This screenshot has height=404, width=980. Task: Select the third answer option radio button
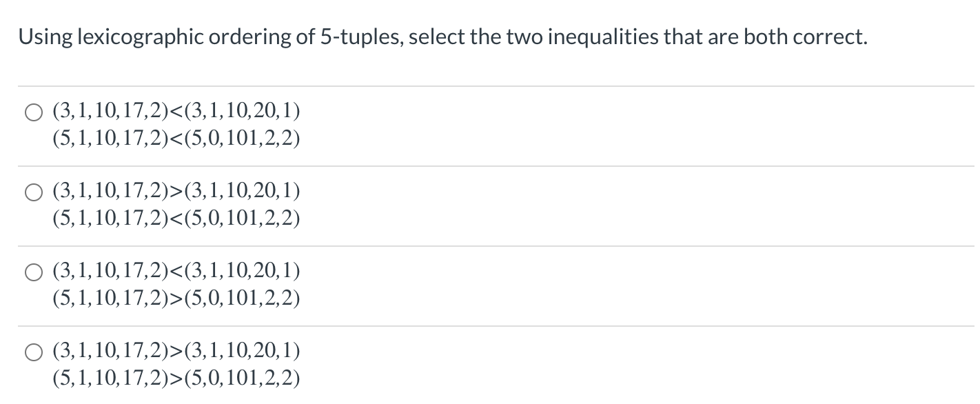pyautogui.click(x=32, y=271)
